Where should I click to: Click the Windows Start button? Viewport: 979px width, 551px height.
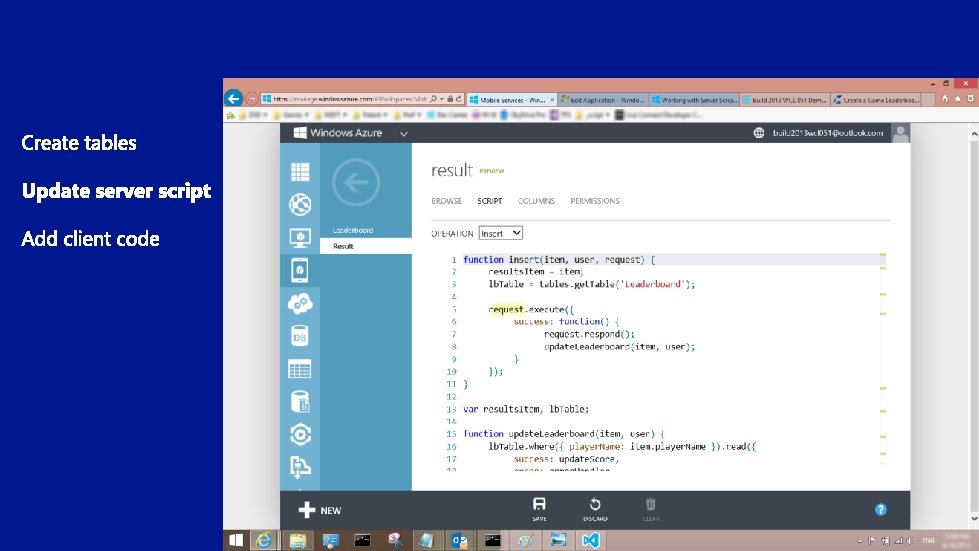point(236,540)
